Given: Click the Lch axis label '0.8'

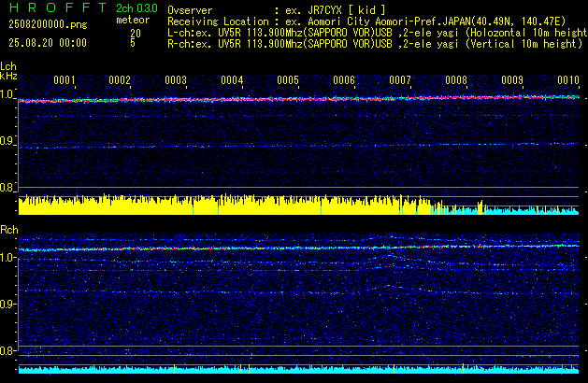Looking at the screenshot, I should (x=7, y=188).
